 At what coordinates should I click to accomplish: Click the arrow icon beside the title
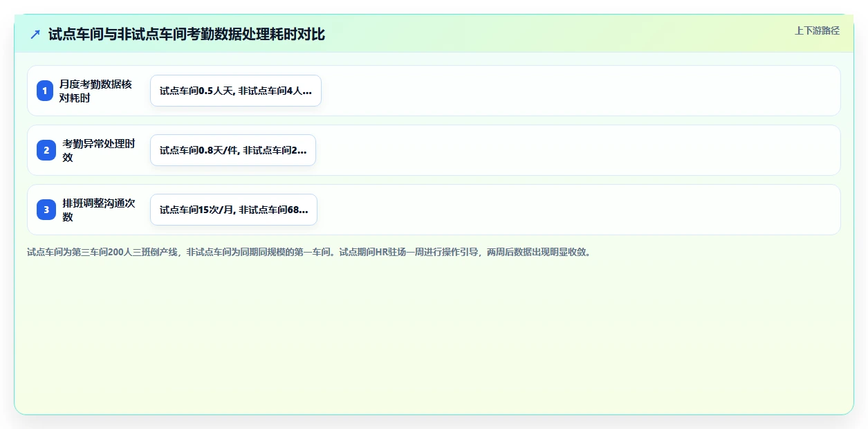(x=35, y=34)
